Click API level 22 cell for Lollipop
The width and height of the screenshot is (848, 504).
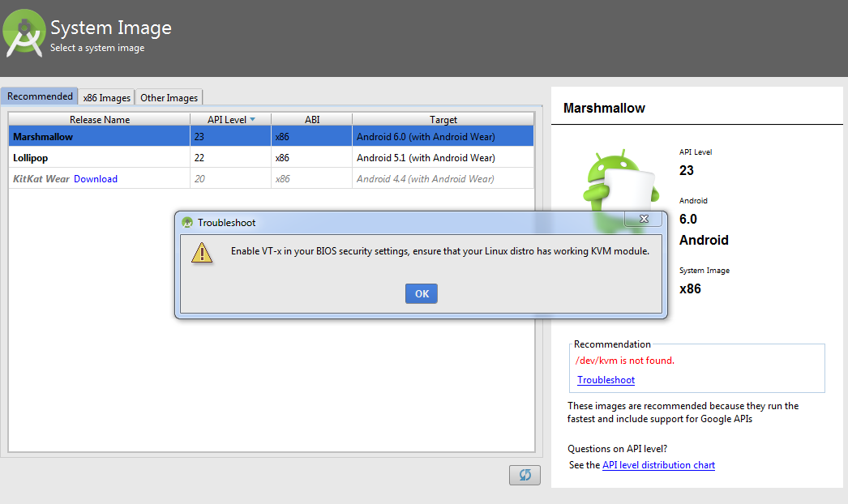[230, 157]
